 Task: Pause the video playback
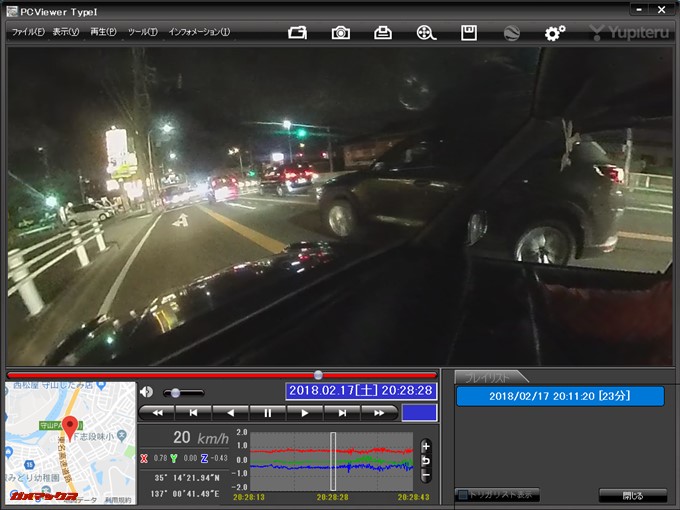(267, 412)
